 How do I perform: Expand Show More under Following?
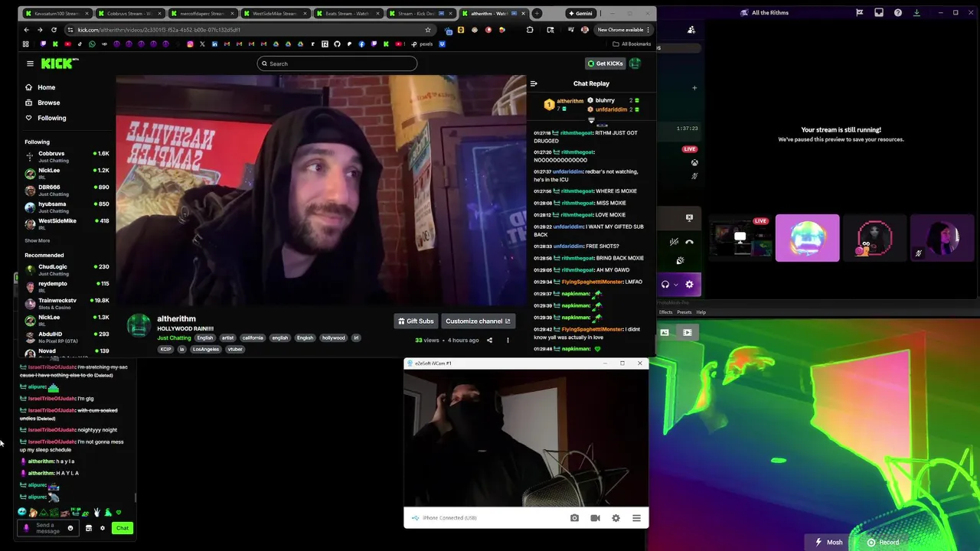click(x=37, y=240)
